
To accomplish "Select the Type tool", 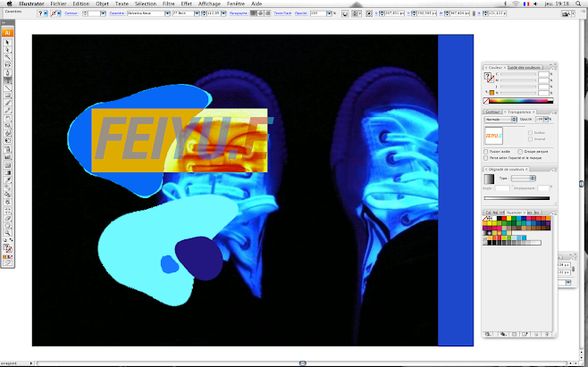I will [7, 80].
